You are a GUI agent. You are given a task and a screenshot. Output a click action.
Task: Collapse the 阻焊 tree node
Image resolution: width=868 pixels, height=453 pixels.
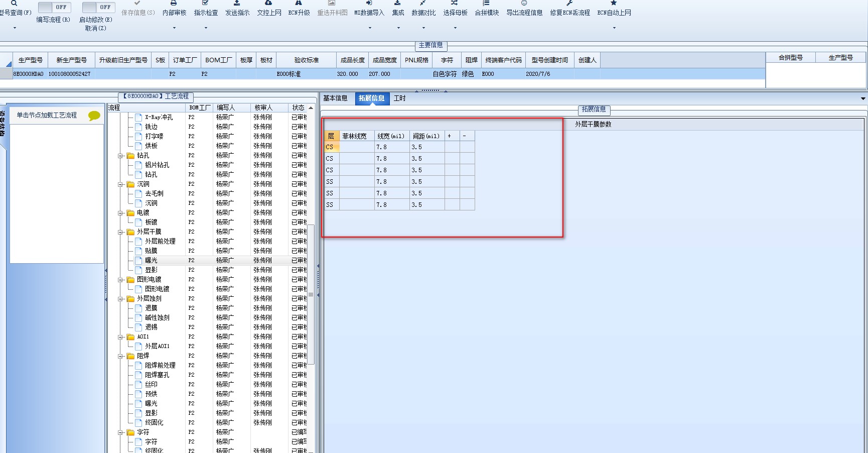121,356
